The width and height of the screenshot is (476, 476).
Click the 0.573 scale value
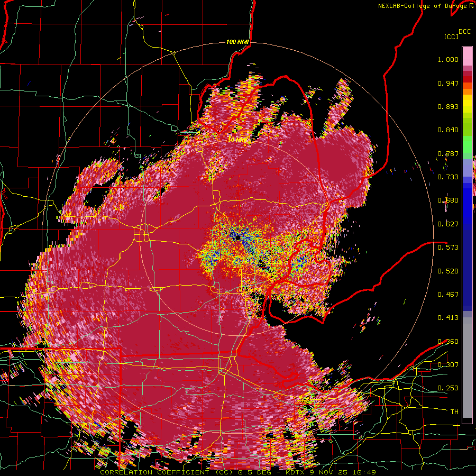[448, 248]
